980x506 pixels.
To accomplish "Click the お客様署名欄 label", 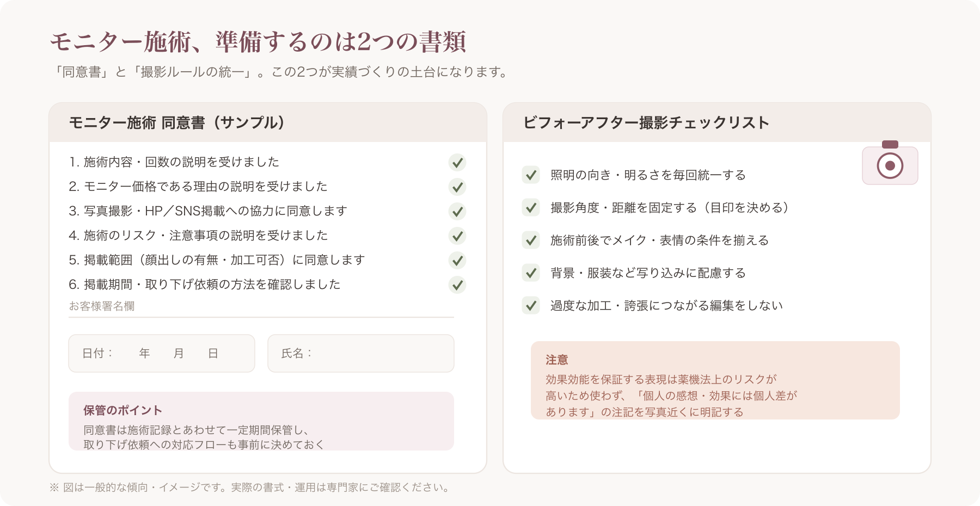I will pyautogui.click(x=102, y=306).
